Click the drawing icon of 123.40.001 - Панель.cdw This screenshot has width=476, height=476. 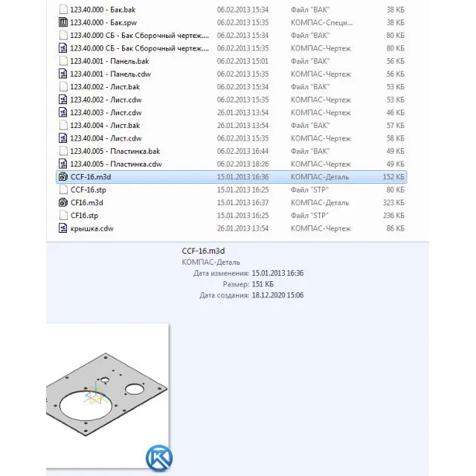tap(63, 74)
